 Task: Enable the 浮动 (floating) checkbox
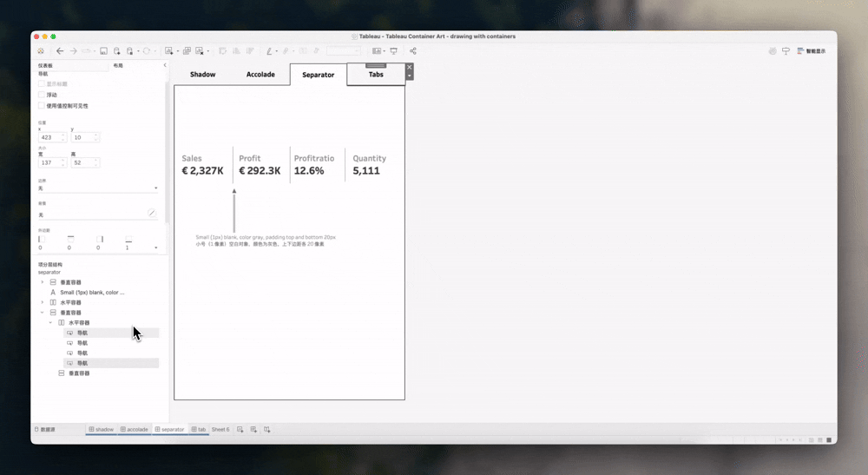pyautogui.click(x=42, y=95)
